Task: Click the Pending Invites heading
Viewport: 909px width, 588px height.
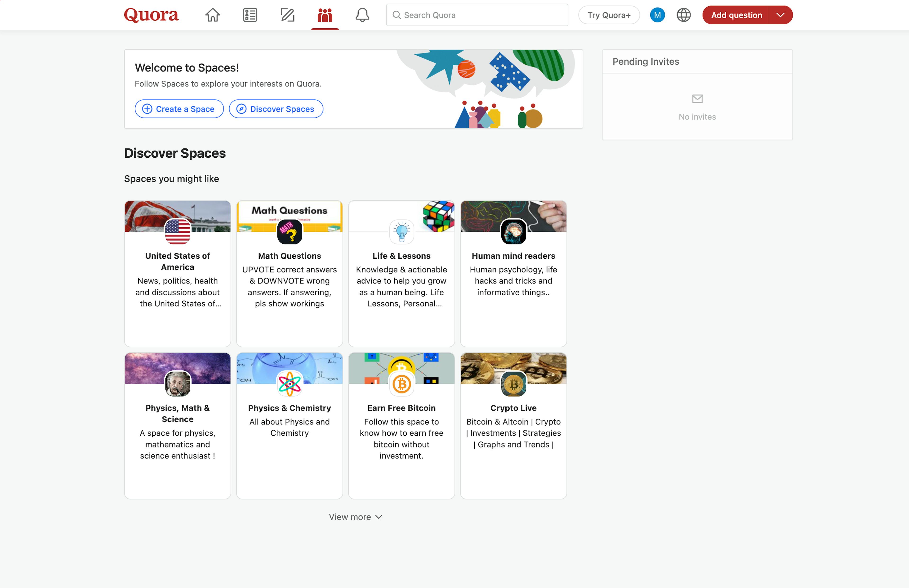Action: coord(646,62)
